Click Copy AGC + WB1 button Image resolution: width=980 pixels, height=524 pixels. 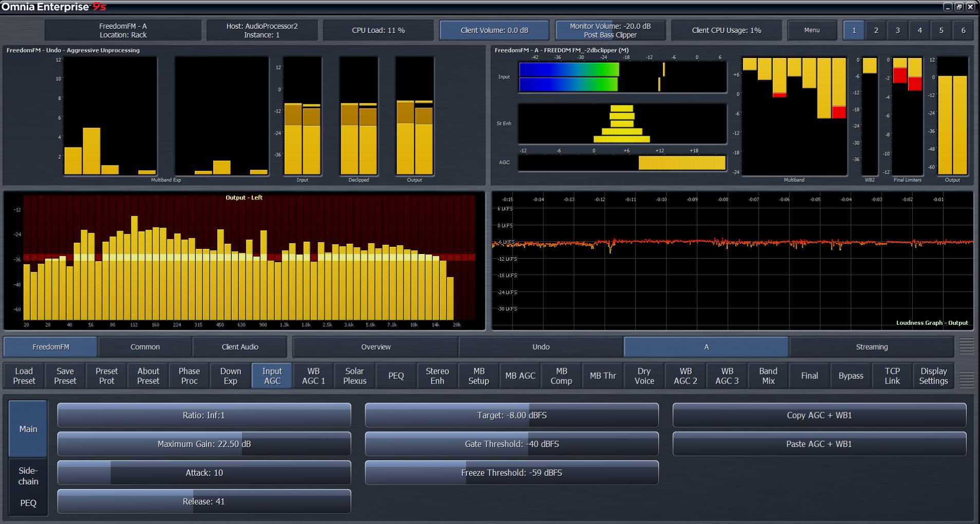click(819, 415)
